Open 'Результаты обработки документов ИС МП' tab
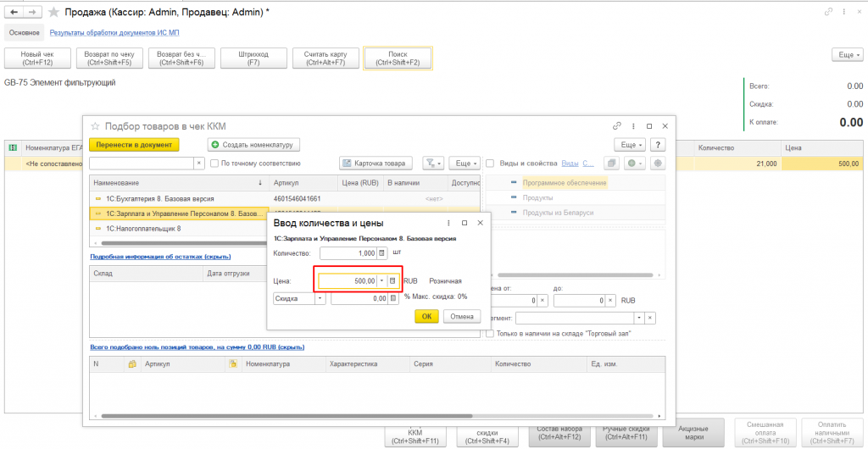Image resolution: width=868 pixels, height=449 pixels. pos(114,33)
